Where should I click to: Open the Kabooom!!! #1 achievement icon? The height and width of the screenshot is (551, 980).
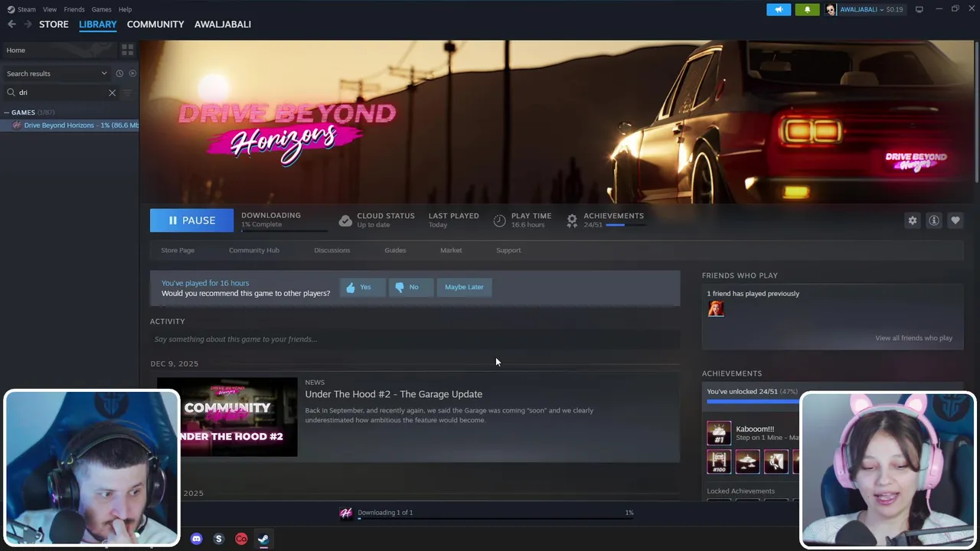tap(718, 433)
